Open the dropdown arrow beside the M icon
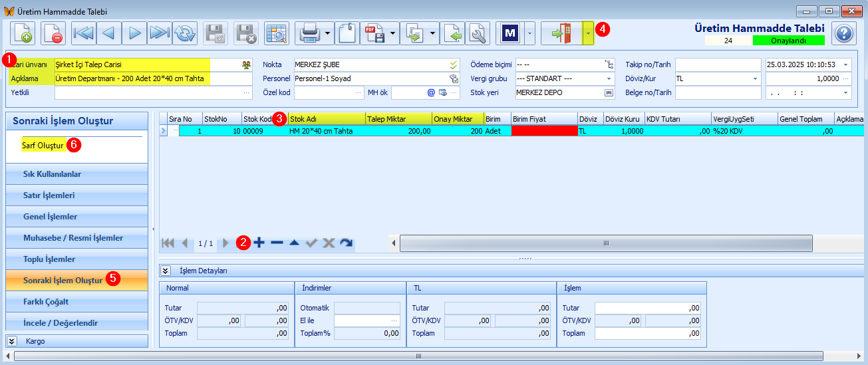Image resolution: width=868 pixels, height=365 pixels. [x=529, y=33]
